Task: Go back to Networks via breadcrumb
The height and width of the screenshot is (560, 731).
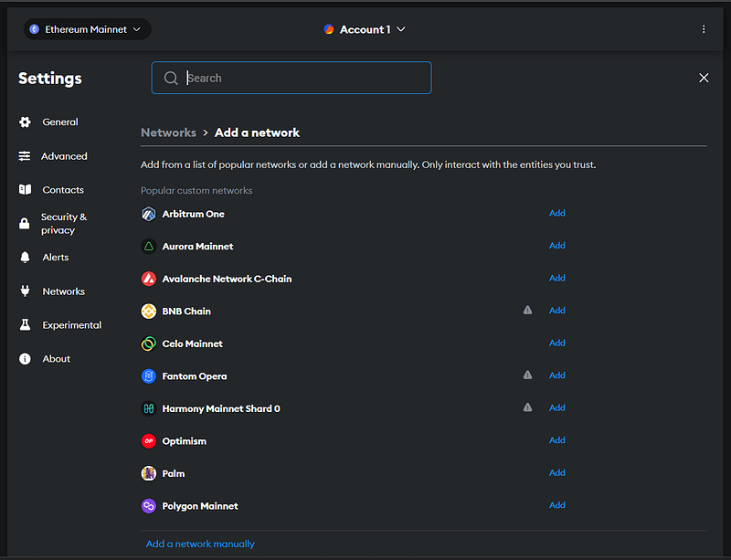Action: [x=168, y=132]
